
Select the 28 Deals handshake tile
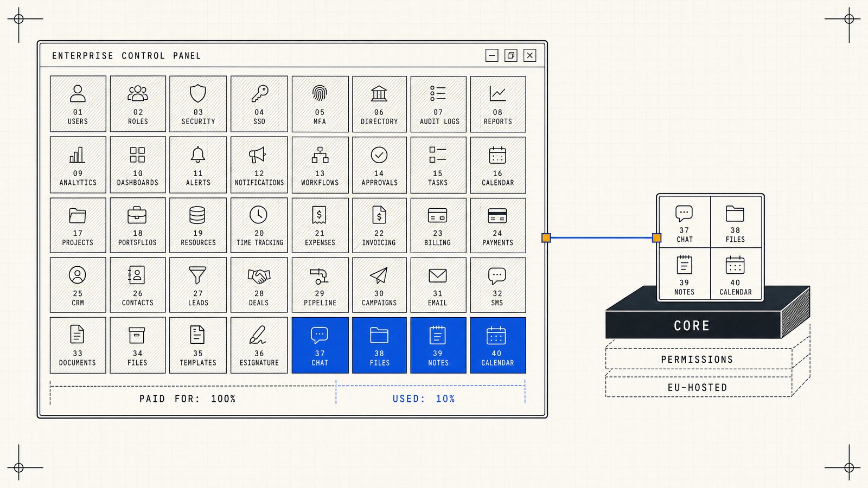[259, 285]
